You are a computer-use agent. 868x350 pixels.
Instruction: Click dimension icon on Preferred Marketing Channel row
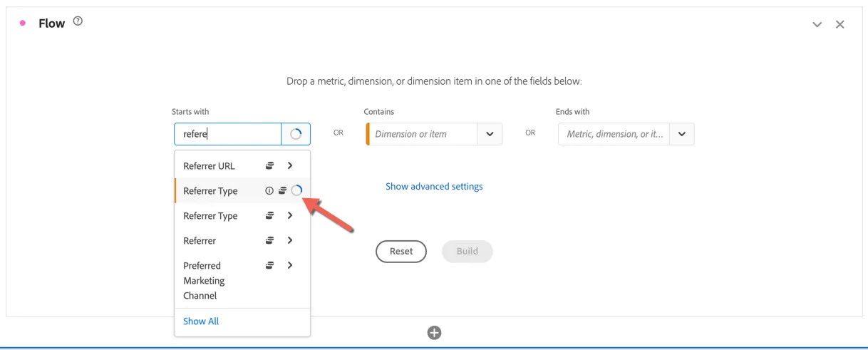coord(270,265)
